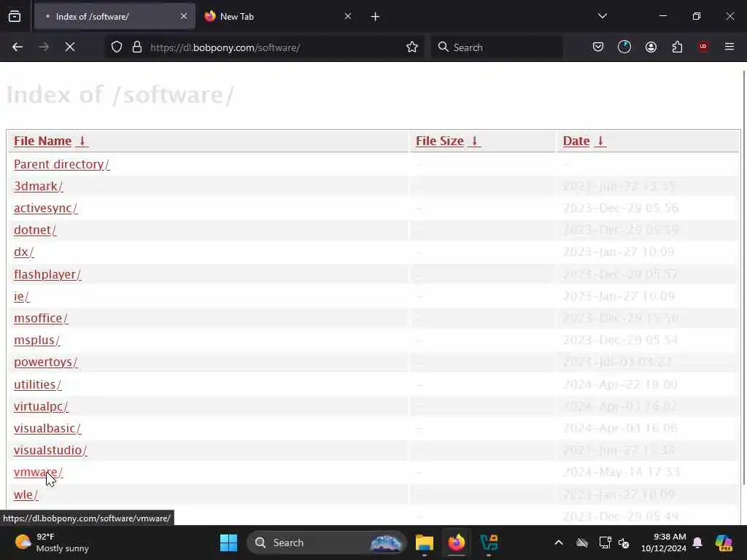Screen dimensions: 747x560
Task: Click the Firefox taskbar icon
Action: click(457, 542)
